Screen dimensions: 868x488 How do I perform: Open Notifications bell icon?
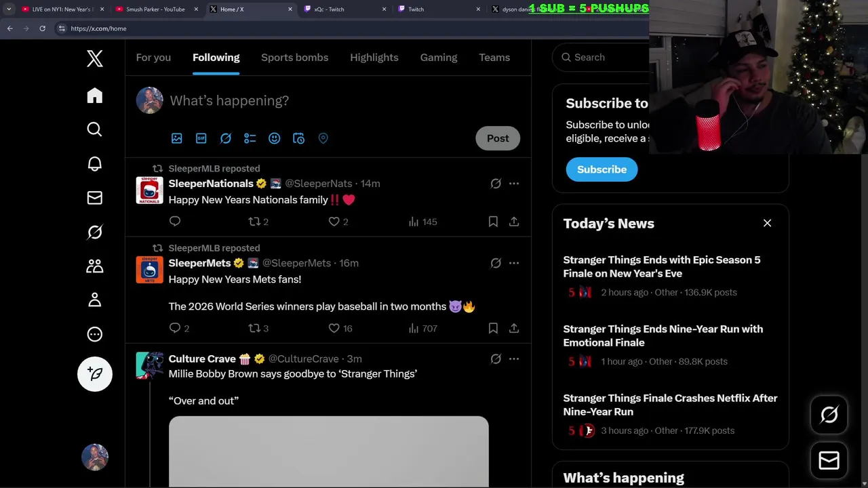pos(95,163)
